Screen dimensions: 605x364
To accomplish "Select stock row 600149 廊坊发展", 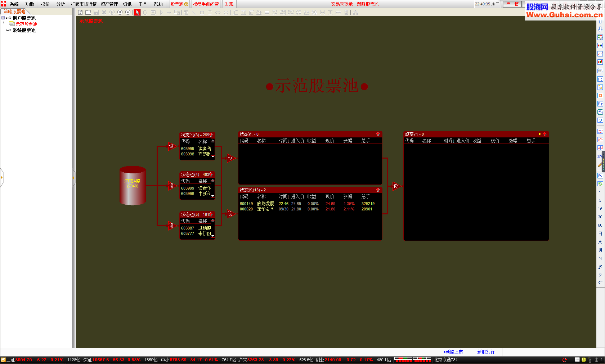I will point(310,204).
